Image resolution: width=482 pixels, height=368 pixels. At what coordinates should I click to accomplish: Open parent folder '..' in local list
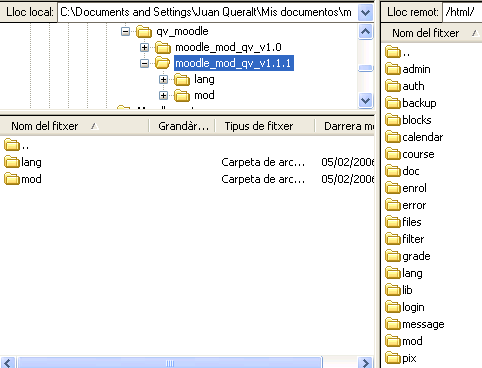click(17, 145)
